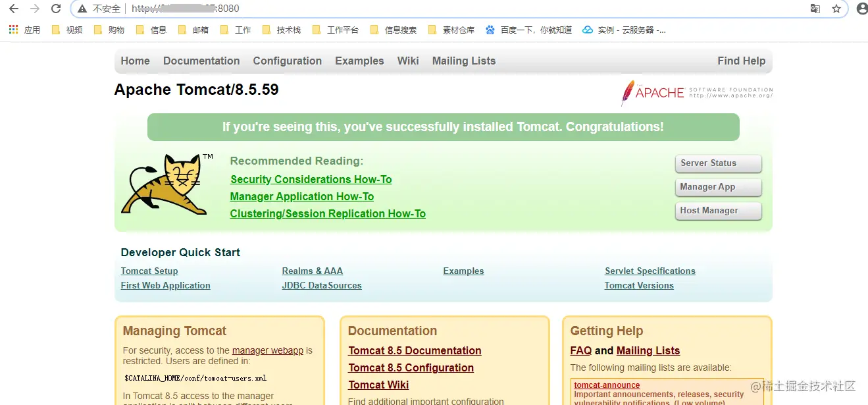Screen dimensions: 868x405
Task: Open the 工作 bookmark folder
Action: [x=236, y=30]
